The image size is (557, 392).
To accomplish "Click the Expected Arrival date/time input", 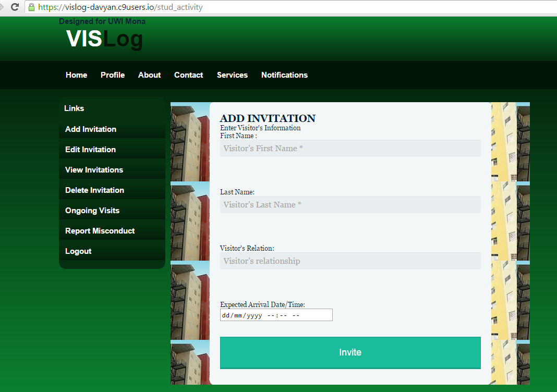I will [x=276, y=315].
